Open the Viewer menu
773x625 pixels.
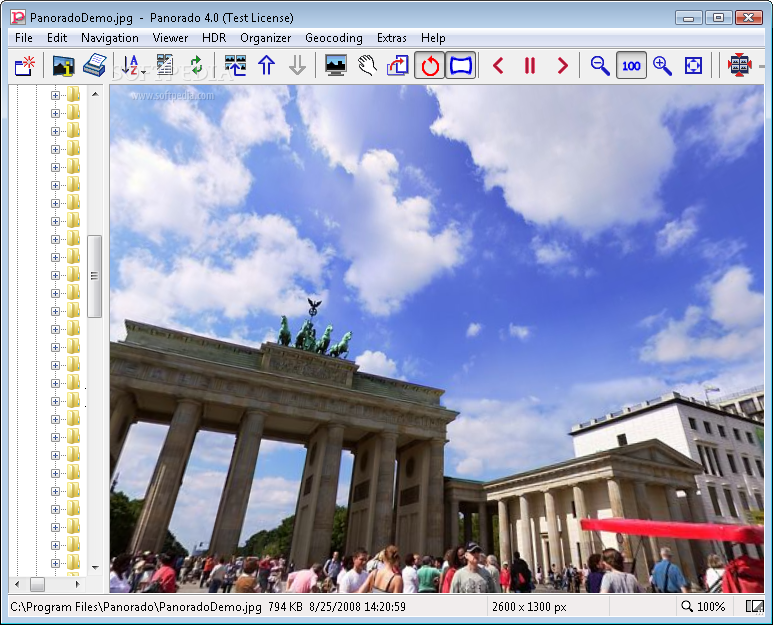170,38
